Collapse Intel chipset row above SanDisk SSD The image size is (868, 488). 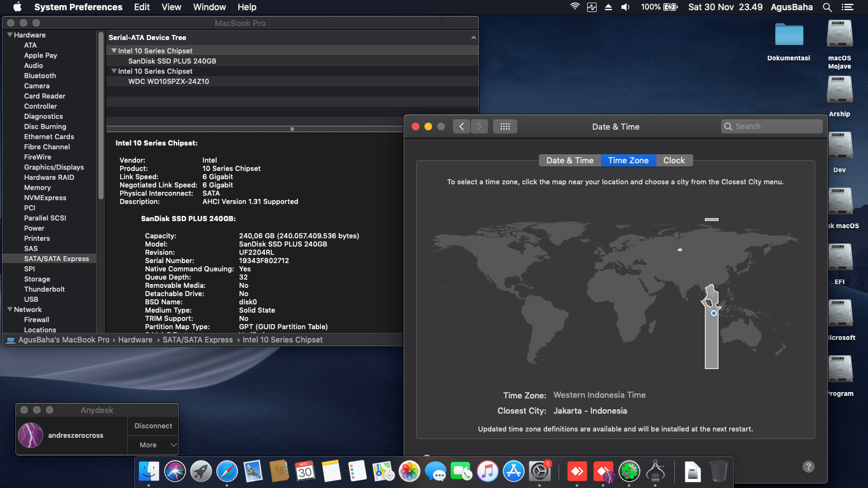point(114,51)
